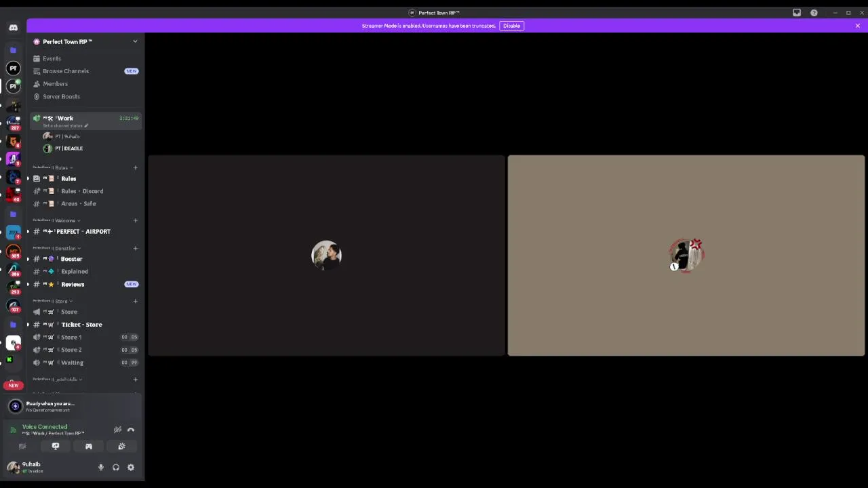
Task: Dismiss the Streamer Mode banner
Action: [x=858, y=26]
